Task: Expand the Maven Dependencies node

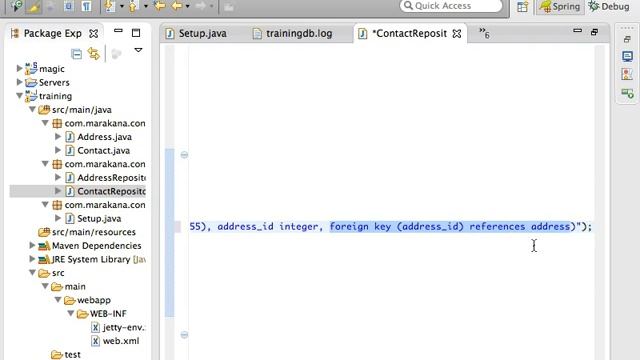Action: click(x=32, y=245)
